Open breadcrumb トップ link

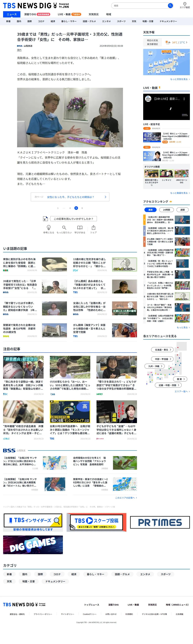(x=6, y=507)
